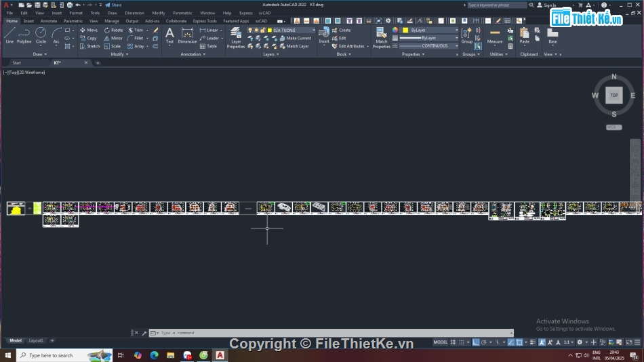Viewport: 644px width, 362px height.
Task: Select the Line drawing tool
Action: (9, 35)
